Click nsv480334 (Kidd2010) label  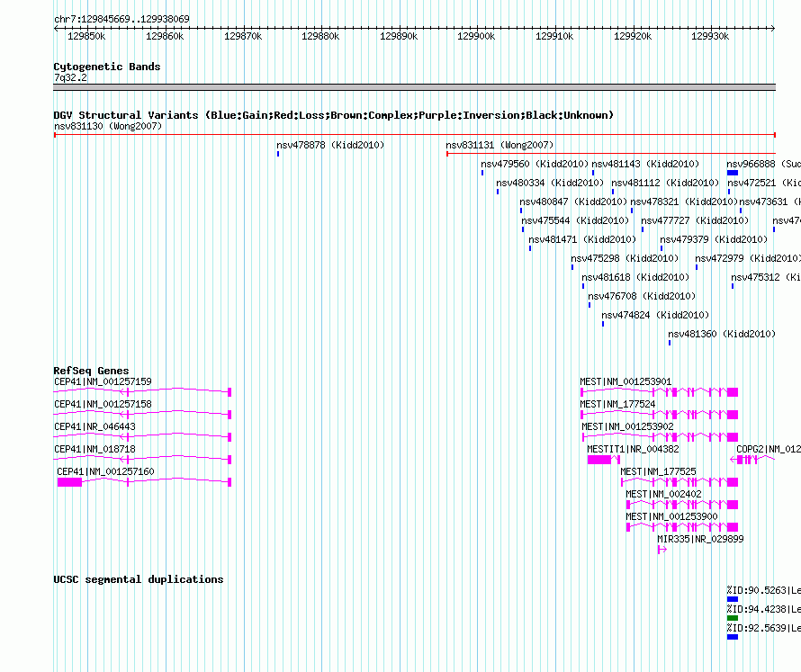[550, 183]
